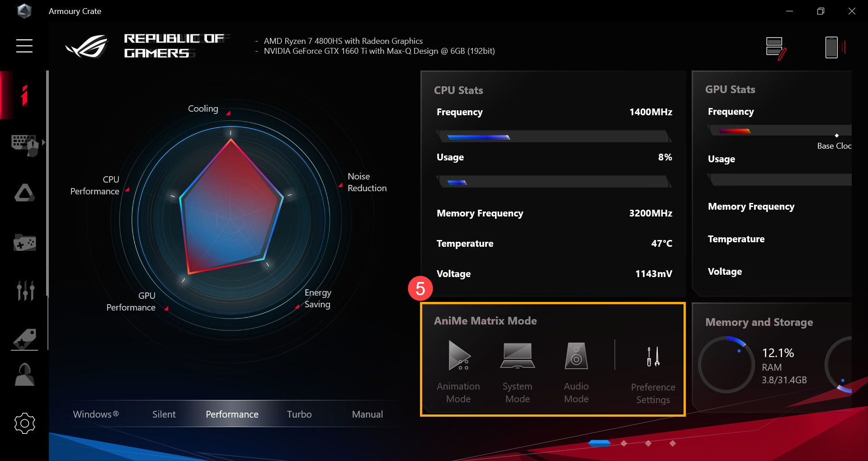Click the 8% CPU usage value
868x461 pixels.
click(665, 157)
